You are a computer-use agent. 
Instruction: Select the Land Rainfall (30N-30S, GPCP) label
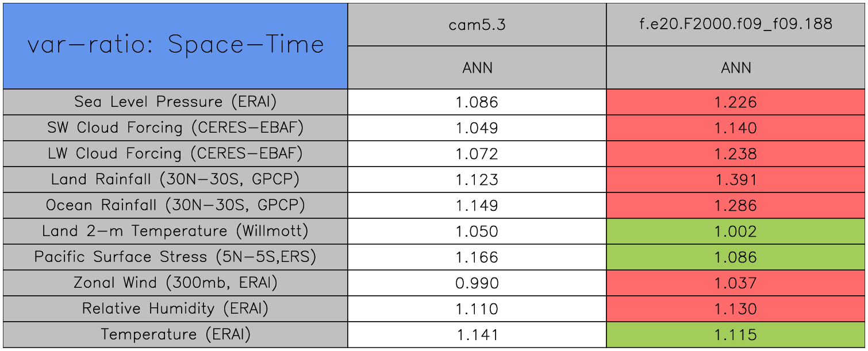(175, 180)
